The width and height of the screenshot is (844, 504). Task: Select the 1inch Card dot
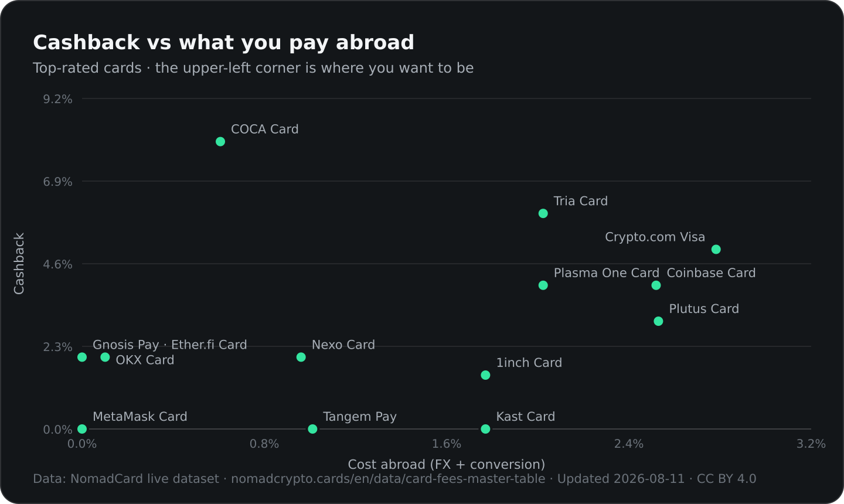(x=485, y=375)
